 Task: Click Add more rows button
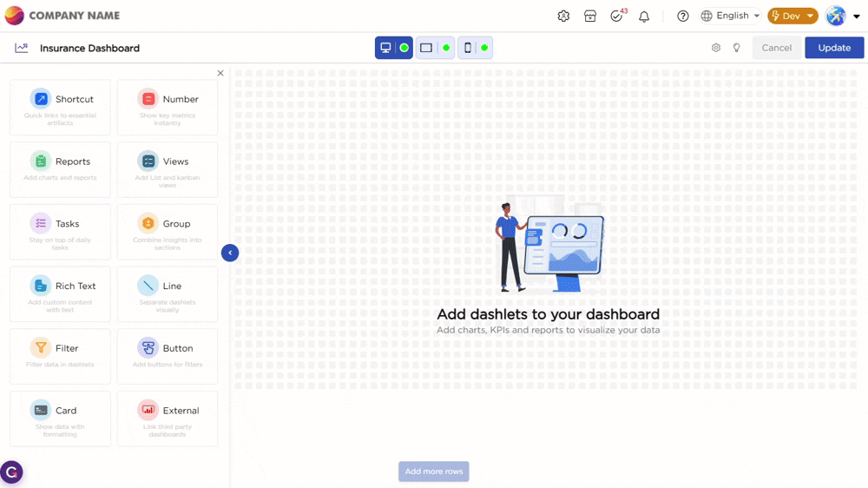pyautogui.click(x=434, y=472)
